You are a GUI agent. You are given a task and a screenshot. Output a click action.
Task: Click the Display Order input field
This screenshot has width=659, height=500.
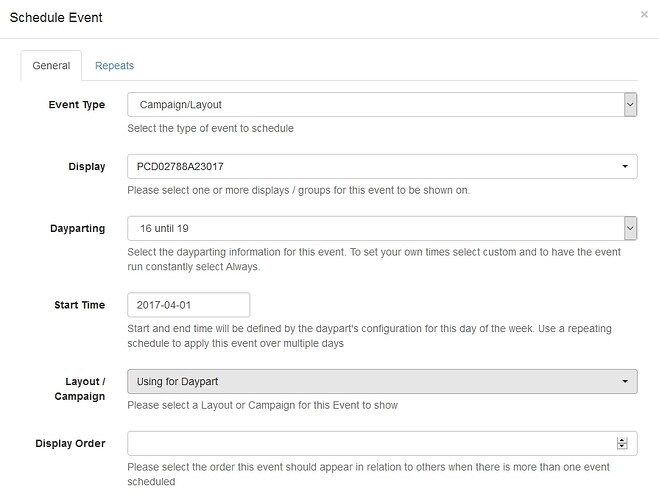[x=382, y=443]
